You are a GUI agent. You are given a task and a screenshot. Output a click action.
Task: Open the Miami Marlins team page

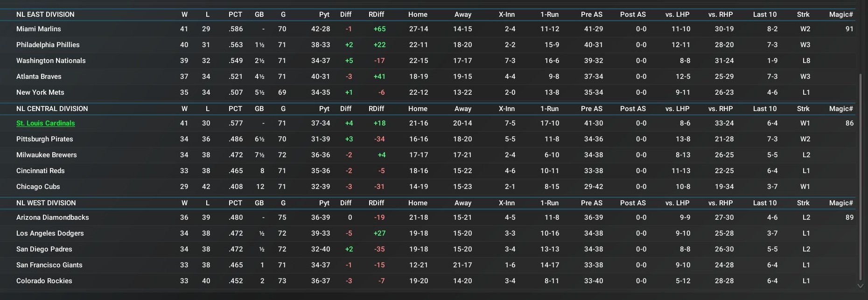pos(39,29)
